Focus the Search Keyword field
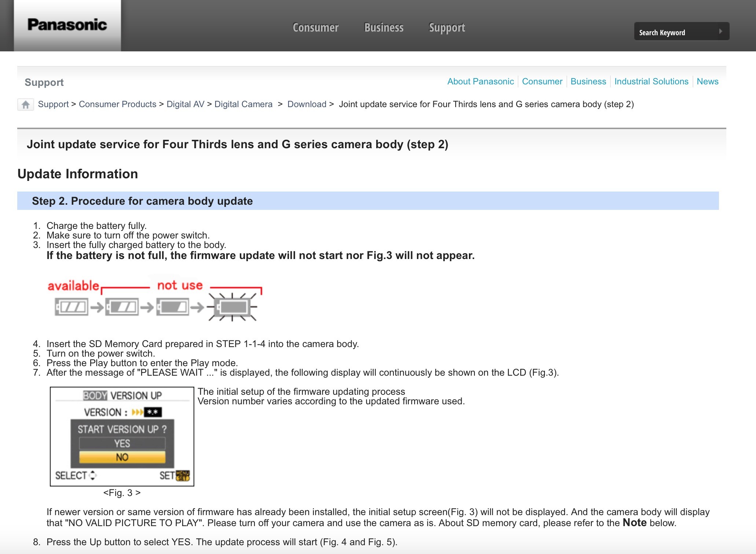756x554 pixels. (x=675, y=32)
